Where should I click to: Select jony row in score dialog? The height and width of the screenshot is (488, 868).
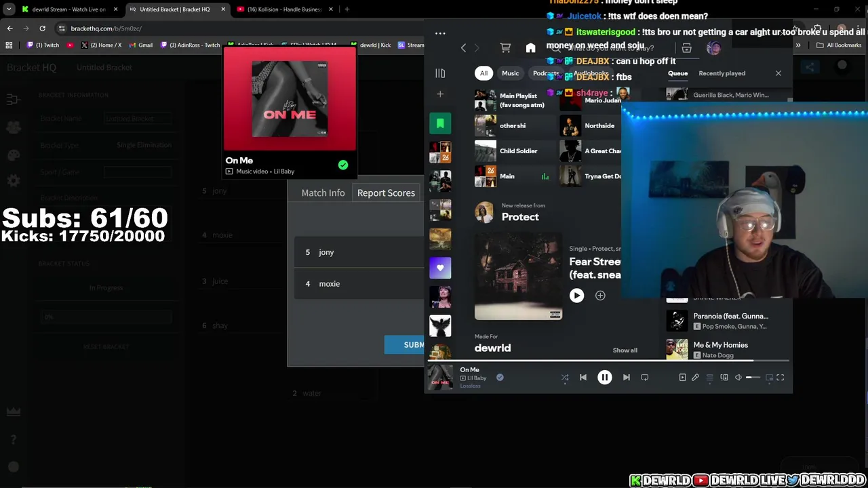click(359, 252)
